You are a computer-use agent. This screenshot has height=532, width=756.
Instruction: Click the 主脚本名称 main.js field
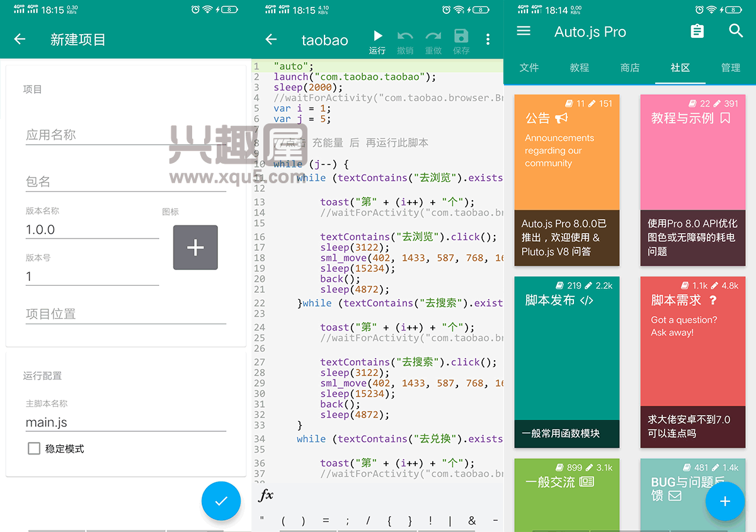tap(126, 422)
